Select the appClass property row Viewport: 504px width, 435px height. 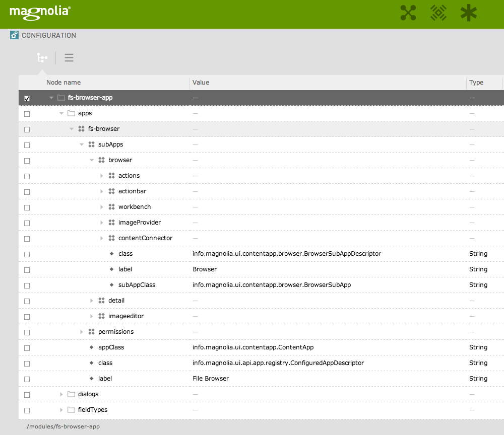pyautogui.click(x=112, y=347)
